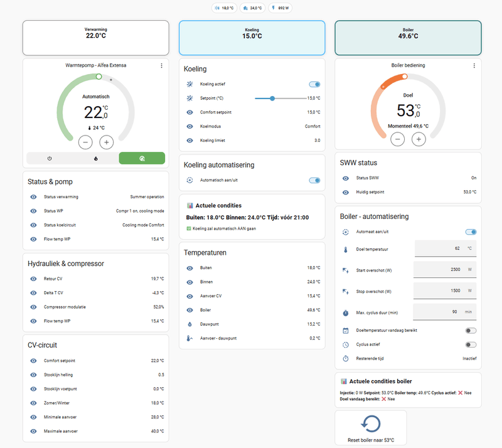Click the Reset boiler naar 53°C icon
The height and width of the screenshot is (448, 502).
coord(371,424)
